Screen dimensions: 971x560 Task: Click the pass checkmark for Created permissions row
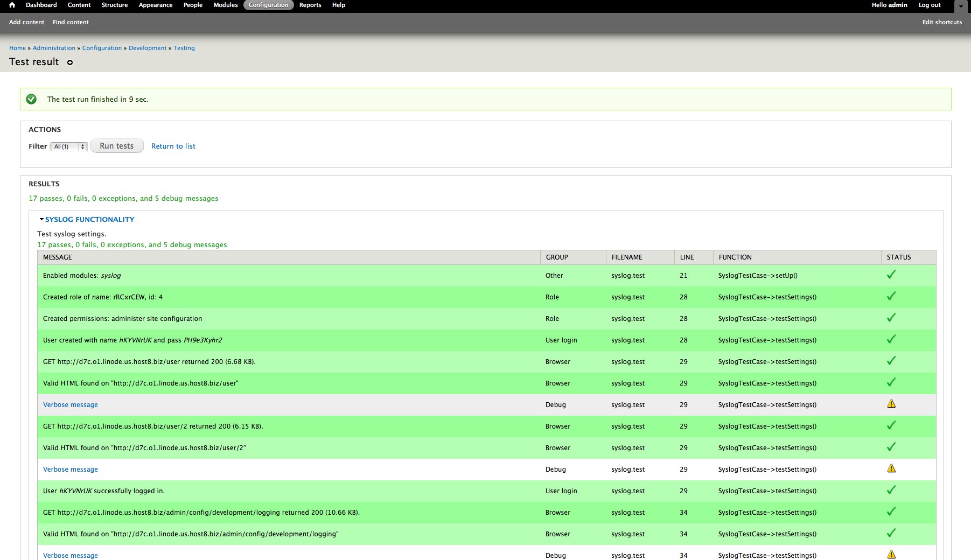(891, 318)
